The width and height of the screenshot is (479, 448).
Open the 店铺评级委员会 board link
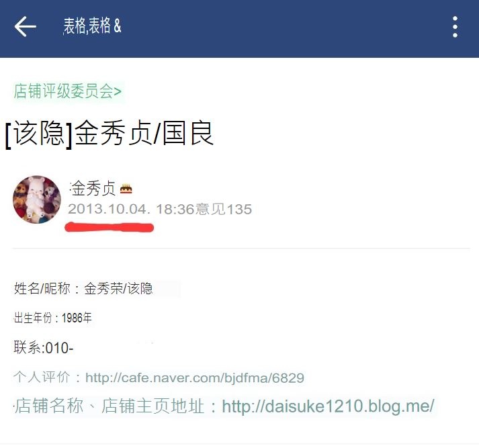[x=67, y=91]
